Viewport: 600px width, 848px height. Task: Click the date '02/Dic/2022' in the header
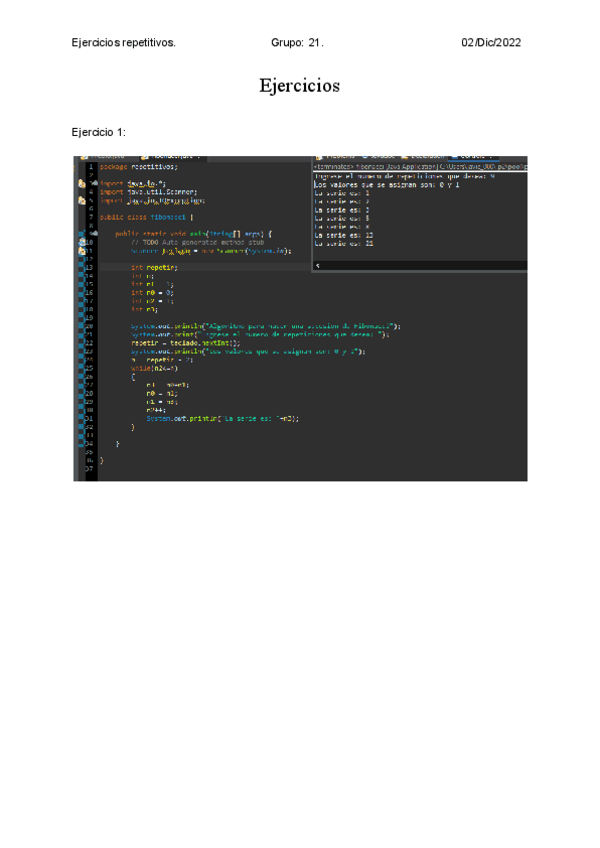pos(490,43)
